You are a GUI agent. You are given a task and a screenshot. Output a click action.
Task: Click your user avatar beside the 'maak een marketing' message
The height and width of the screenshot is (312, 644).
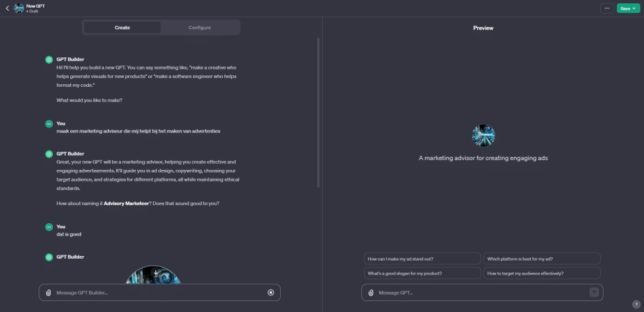[x=49, y=124]
